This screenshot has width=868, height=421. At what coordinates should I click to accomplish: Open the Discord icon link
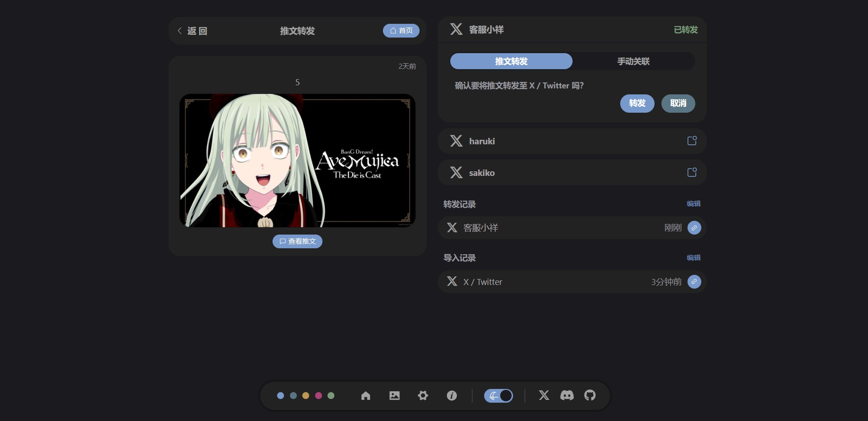pyautogui.click(x=567, y=395)
